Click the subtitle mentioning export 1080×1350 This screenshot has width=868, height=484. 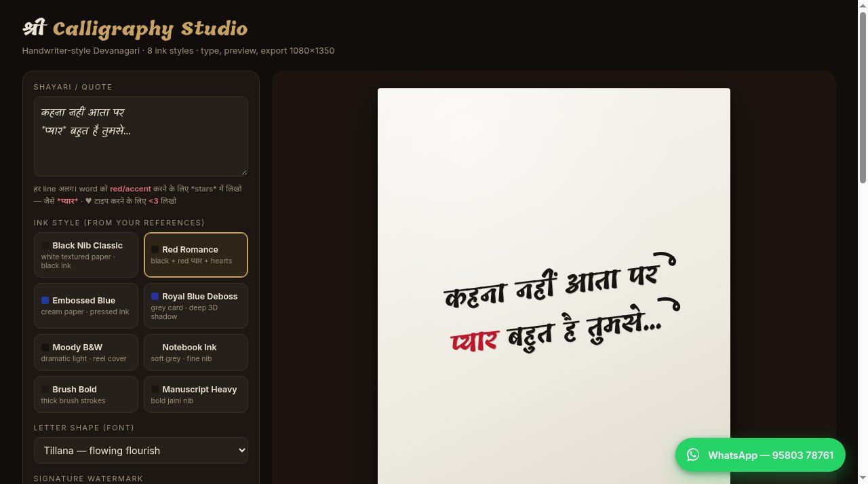click(x=178, y=51)
